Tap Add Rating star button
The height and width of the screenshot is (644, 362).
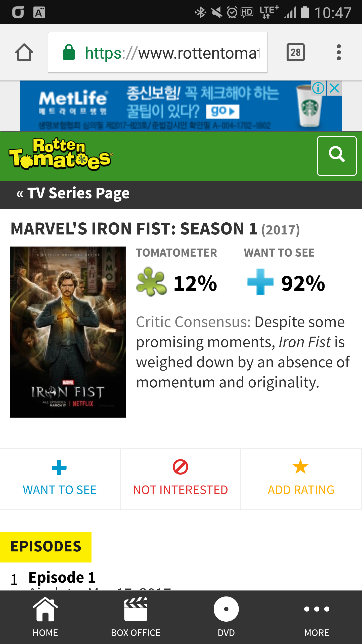point(301,479)
